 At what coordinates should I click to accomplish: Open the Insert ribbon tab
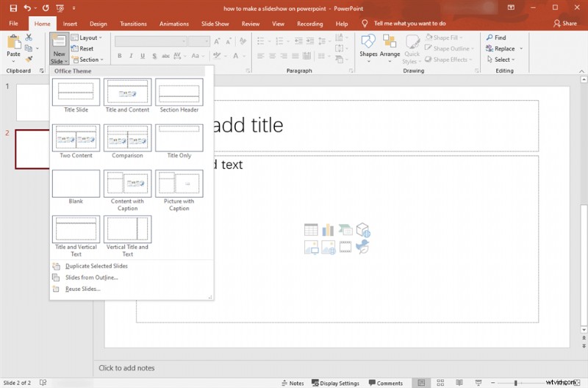click(70, 24)
